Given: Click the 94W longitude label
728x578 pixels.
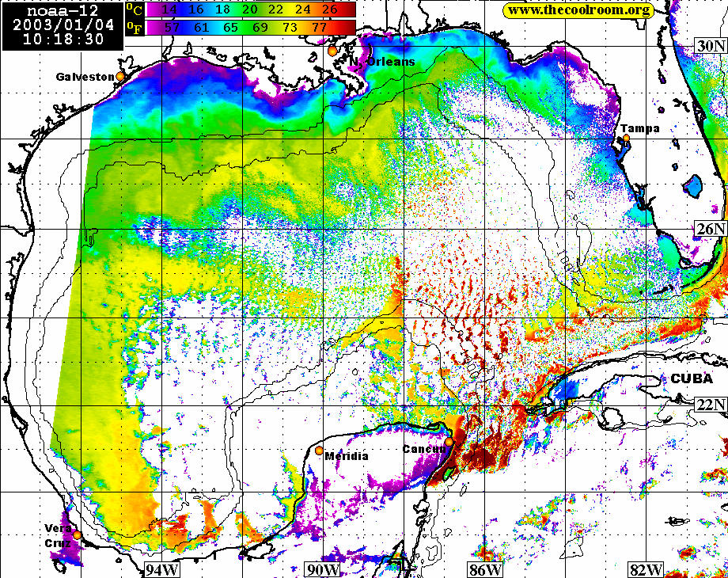Looking at the screenshot, I should (x=161, y=569).
